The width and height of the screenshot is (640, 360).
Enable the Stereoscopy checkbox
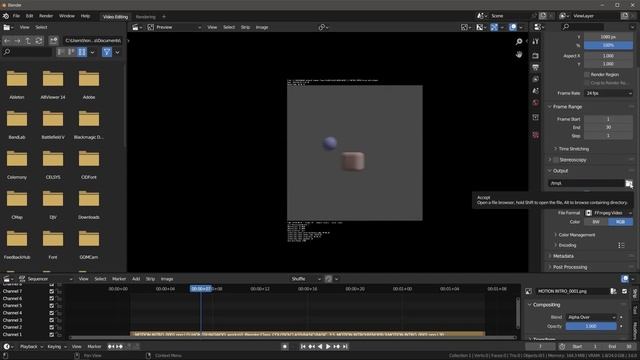tap(556, 160)
